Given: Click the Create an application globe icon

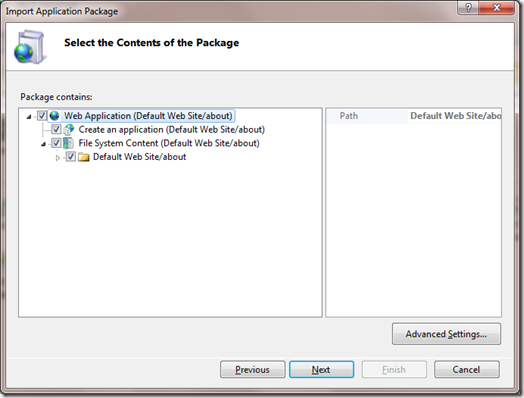Looking at the screenshot, I should pyautogui.click(x=69, y=129).
